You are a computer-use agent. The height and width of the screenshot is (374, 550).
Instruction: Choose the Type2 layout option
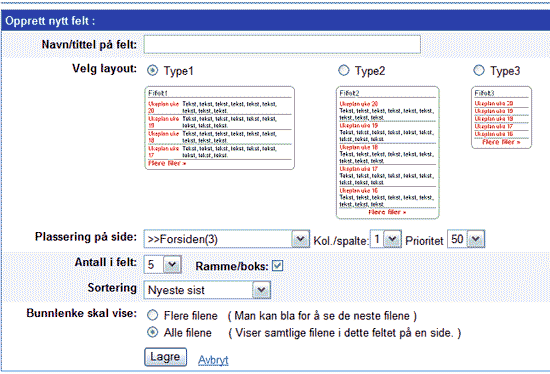click(x=344, y=70)
